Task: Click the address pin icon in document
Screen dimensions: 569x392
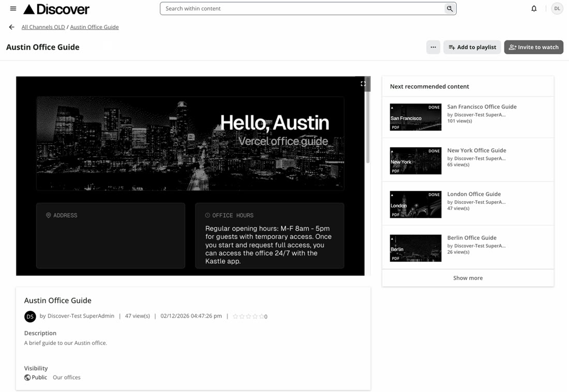Action: point(48,215)
